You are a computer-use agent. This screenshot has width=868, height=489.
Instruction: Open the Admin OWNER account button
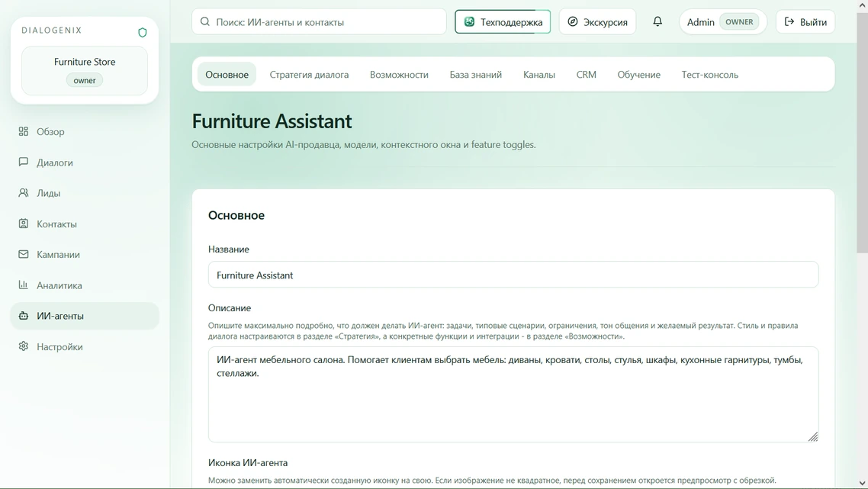tap(723, 21)
